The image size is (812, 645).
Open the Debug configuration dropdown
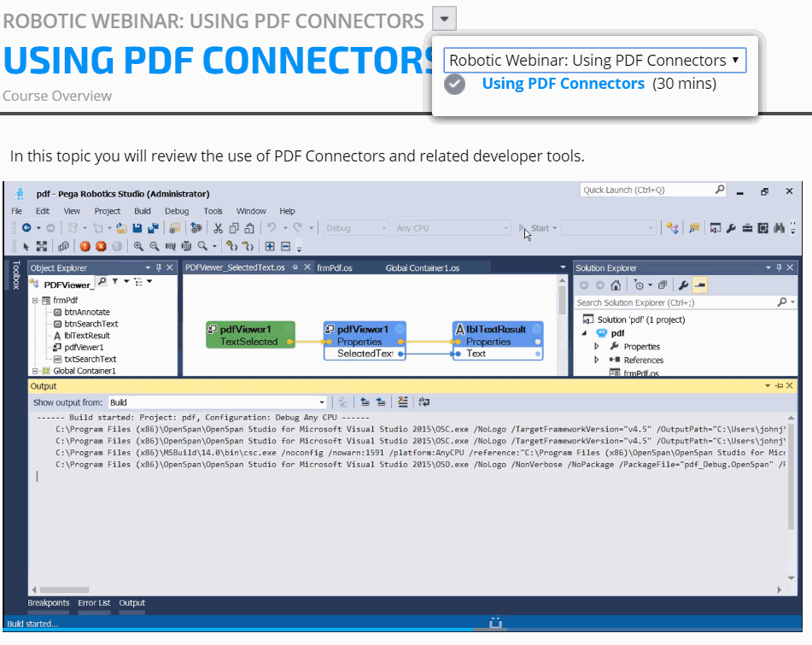[355, 228]
